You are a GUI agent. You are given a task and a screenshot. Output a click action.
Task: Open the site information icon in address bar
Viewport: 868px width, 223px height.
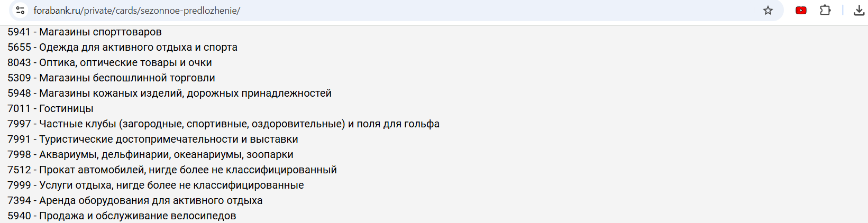(20, 10)
